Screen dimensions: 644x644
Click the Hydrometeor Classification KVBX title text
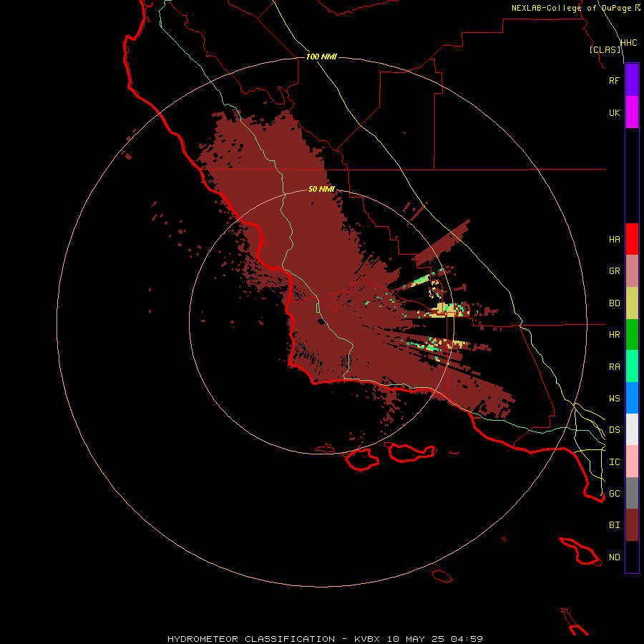click(x=325, y=639)
